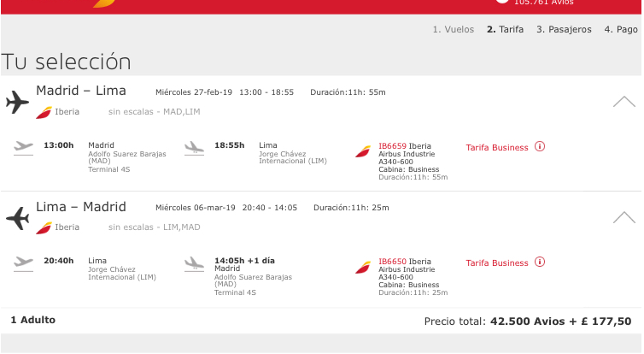Click the airplane icon beside Madrid – Lima
Image resolution: width=644 pixels, height=354 pixels.
click(x=17, y=102)
